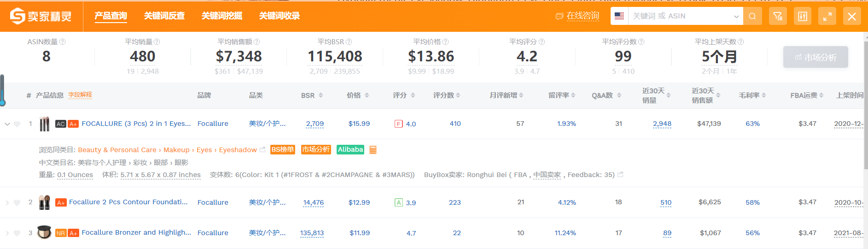Open the 关键词挖掘 tab
868x249 pixels.
tap(222, 16)
